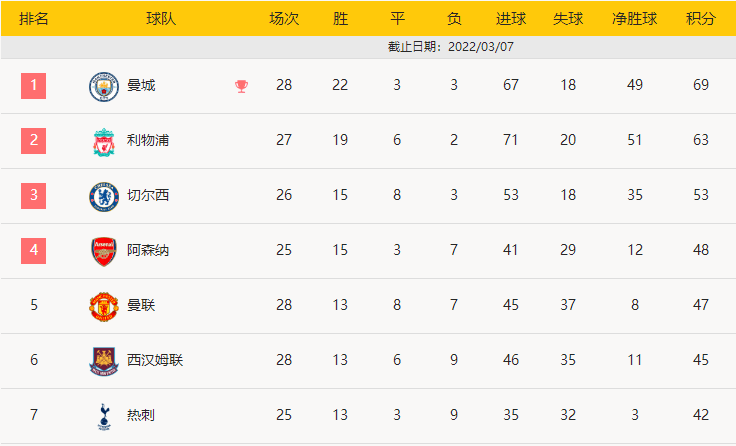Click the 进球 column header
The width and height of the screenshot is (736, 446).
point(511,19)
